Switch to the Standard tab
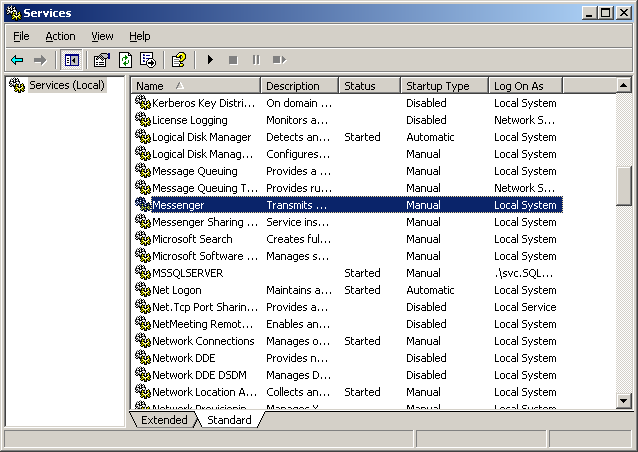This screenshot has height=452, width=638. point(229,420)
